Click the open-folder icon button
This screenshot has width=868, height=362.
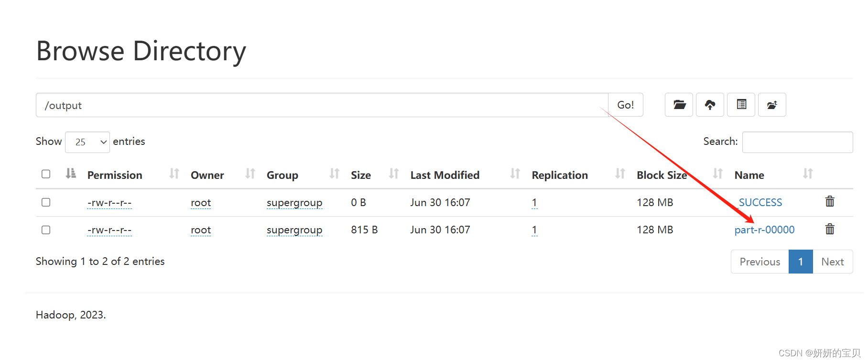pyautogui.click(x=679, y=105)
